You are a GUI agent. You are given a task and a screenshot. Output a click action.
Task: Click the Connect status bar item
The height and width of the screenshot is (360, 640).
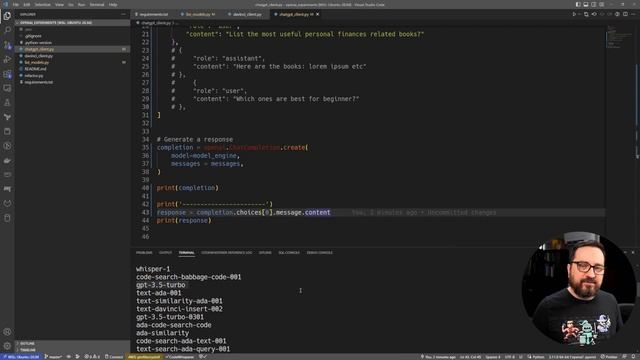point(114,357)
